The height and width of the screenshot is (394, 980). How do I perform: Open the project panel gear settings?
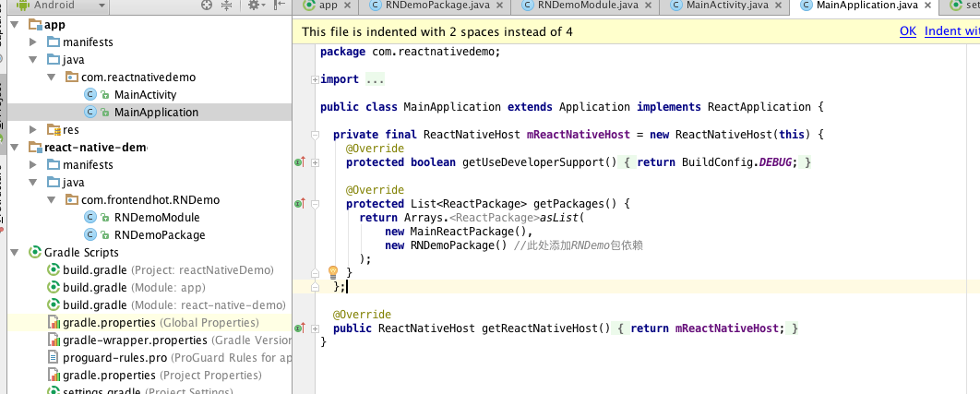253,6
